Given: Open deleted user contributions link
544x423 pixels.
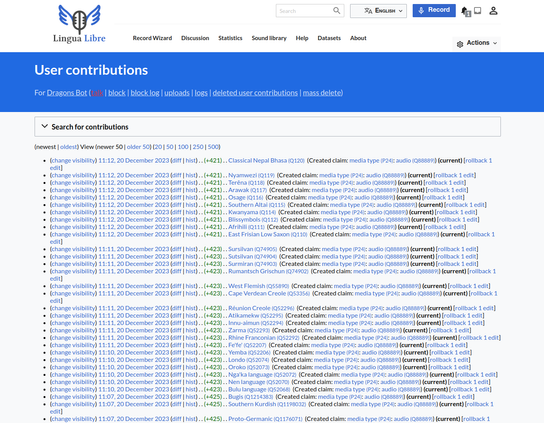Looking at the screenshot, I should pyautogui.click(x=255, y=93).
